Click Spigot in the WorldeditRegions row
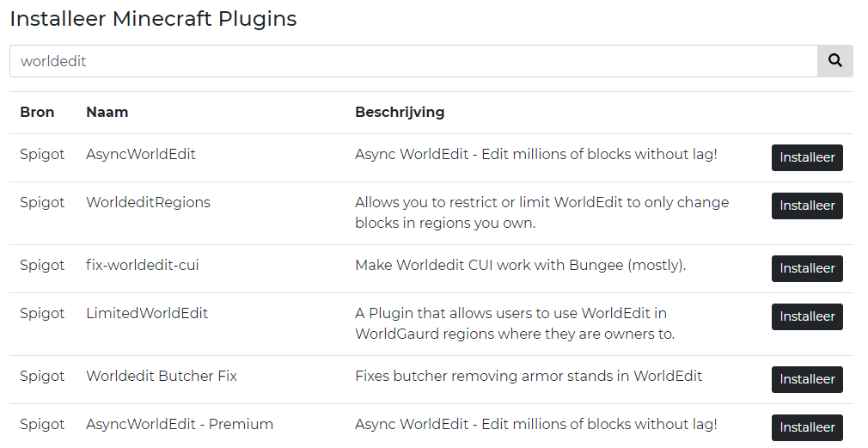 pos(42,203)
